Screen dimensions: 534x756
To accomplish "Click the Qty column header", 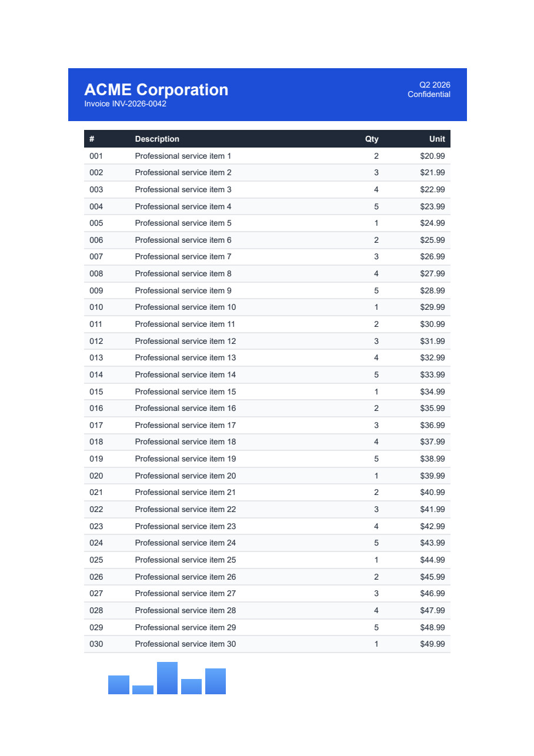I will click(x=372, y=139).
